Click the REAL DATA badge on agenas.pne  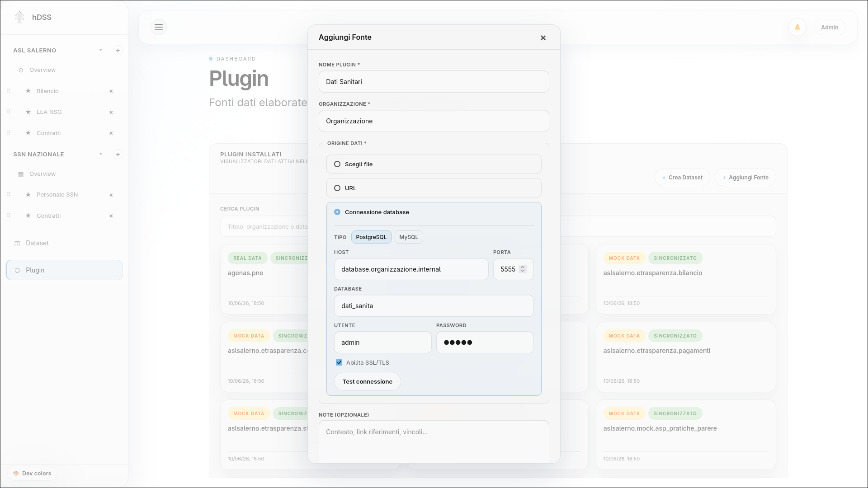pyautogui.click(x=247, y=258)
